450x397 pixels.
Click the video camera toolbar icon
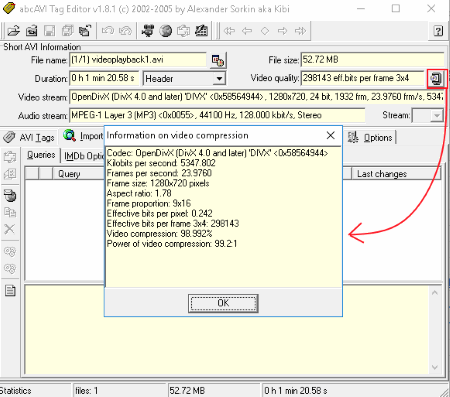[x=148, y=31]
